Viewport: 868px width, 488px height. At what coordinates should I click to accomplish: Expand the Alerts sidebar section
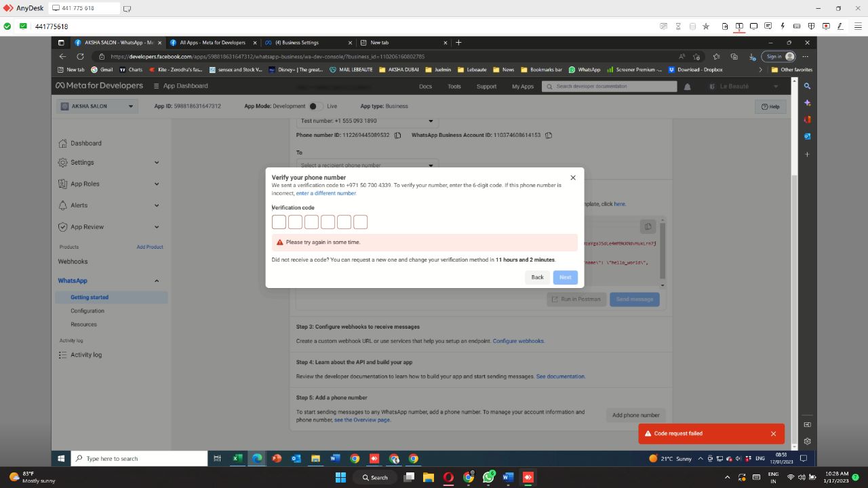157,205
